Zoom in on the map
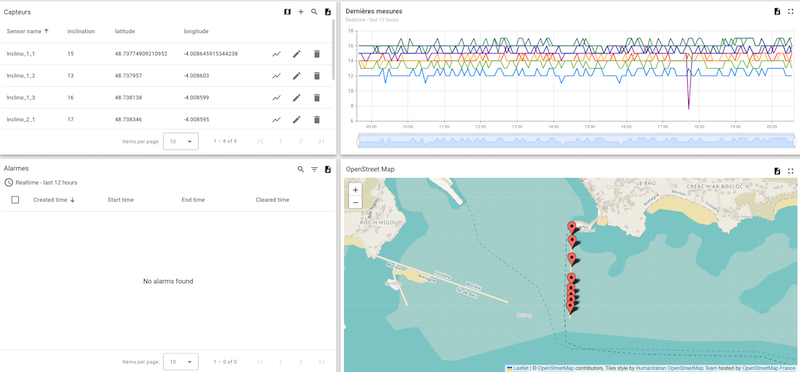Image resolution: width=800 pixels, height=372 pixels. coord(356,190)
